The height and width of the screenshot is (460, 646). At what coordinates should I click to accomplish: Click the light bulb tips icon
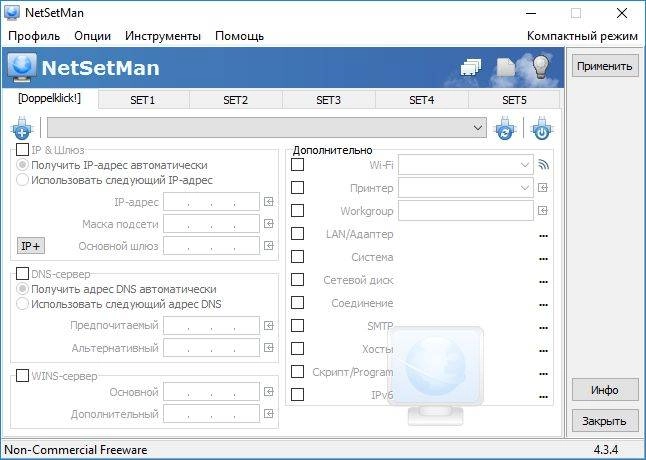point(542,66)
